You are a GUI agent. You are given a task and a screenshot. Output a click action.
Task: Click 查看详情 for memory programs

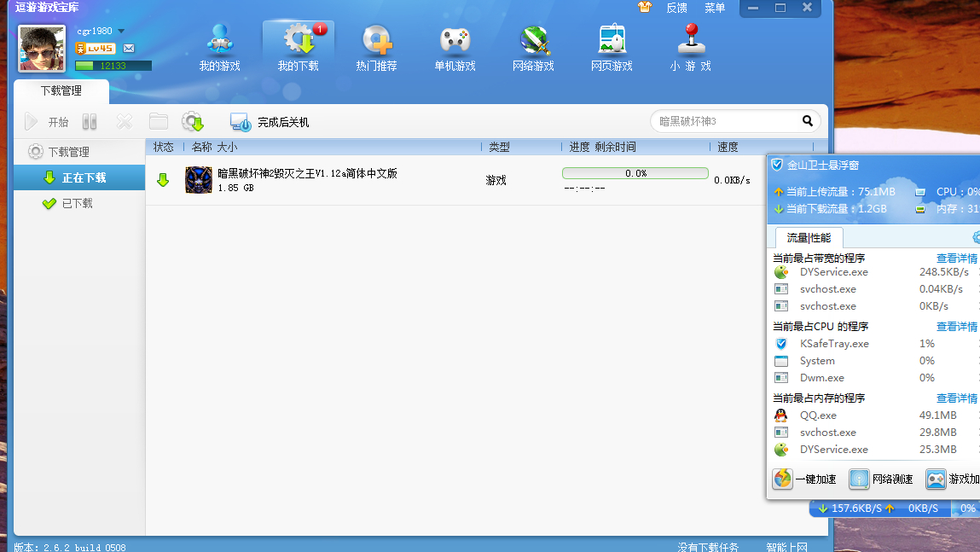(957, 398)
